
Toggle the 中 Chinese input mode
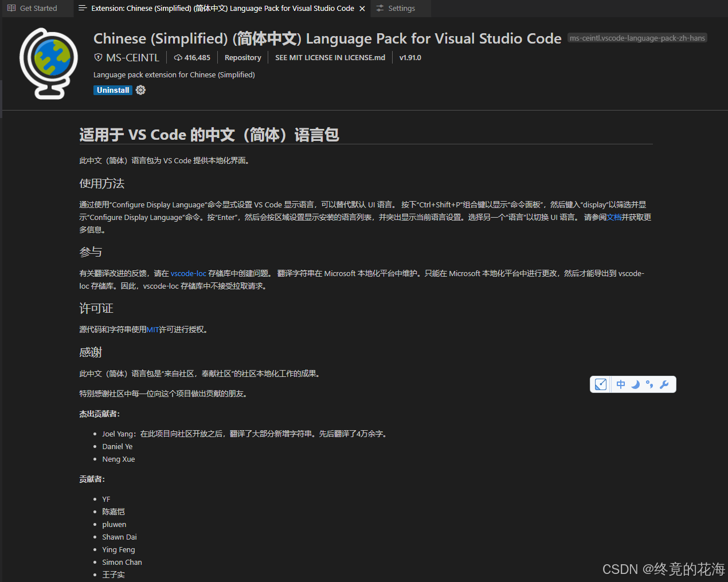tap(621, 384)
